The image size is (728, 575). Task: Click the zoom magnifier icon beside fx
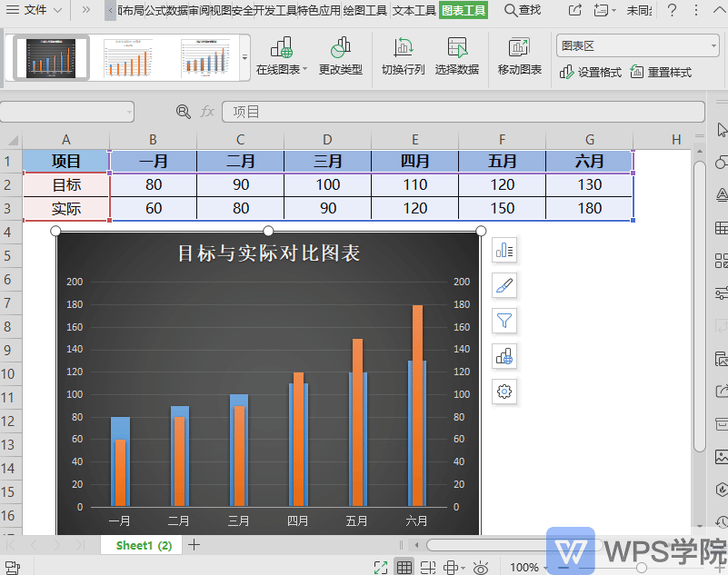pos(184,112)
